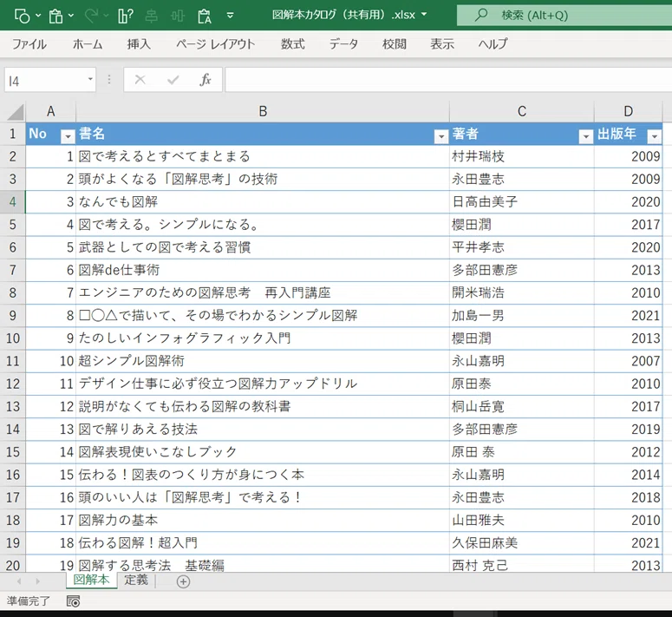Click the chart help icon with question mark
Image resolution: width=672 pixels, height=617 pixels.
(x=125, y=16)
